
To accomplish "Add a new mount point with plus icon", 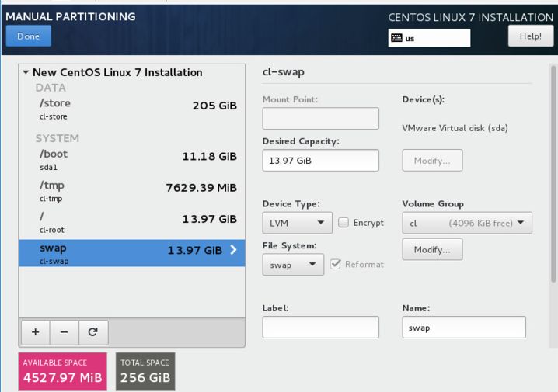I will point(35,332).
